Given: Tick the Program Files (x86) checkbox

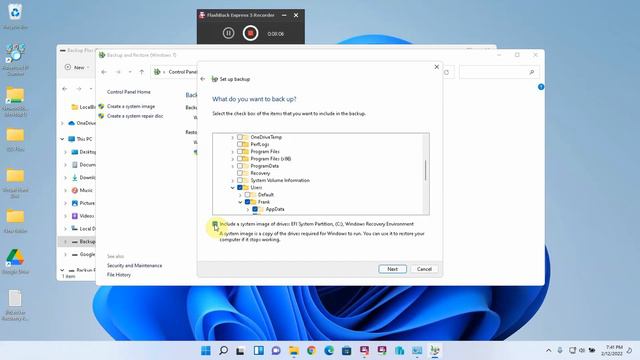Looking at the screenshot, I should (x=240, y=159).
